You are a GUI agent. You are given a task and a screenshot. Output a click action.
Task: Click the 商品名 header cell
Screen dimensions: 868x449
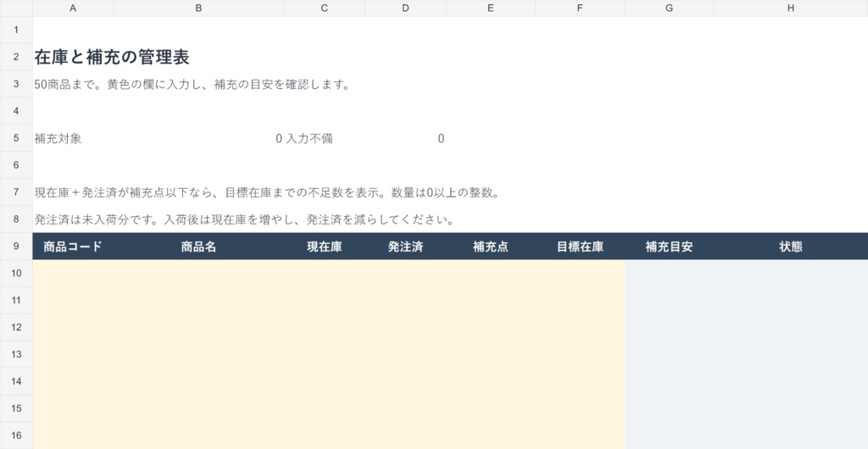coord(198,246)
